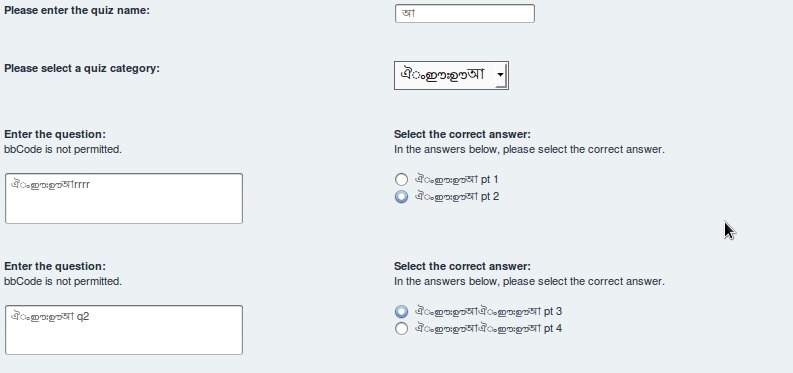Select the pt 2 answer radio button
The height and width of the screenshot is (373, 793).
[x=401, y=197]
